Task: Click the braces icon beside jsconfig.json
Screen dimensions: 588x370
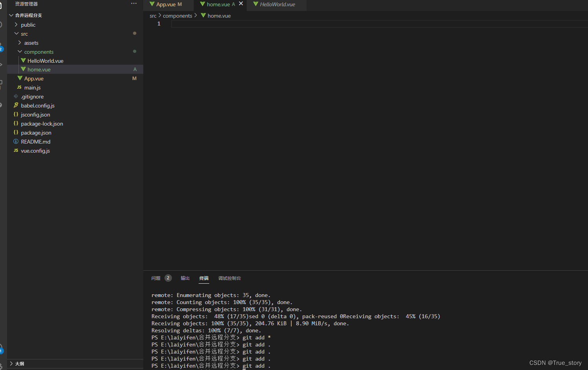Action: click(16, 114)
